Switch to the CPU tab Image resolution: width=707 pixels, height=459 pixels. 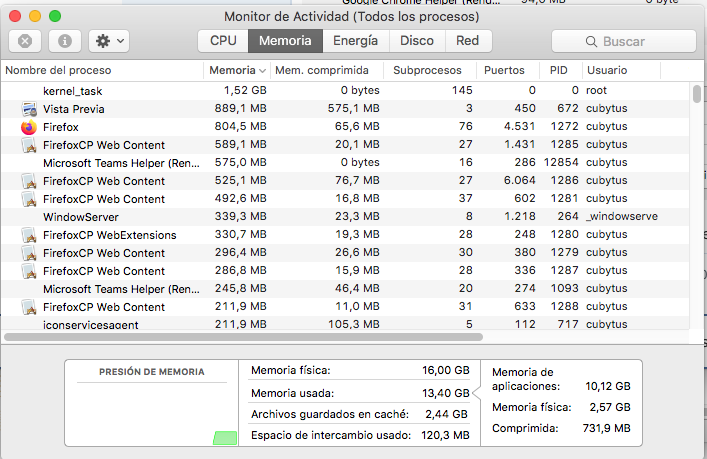click(223, 41)
